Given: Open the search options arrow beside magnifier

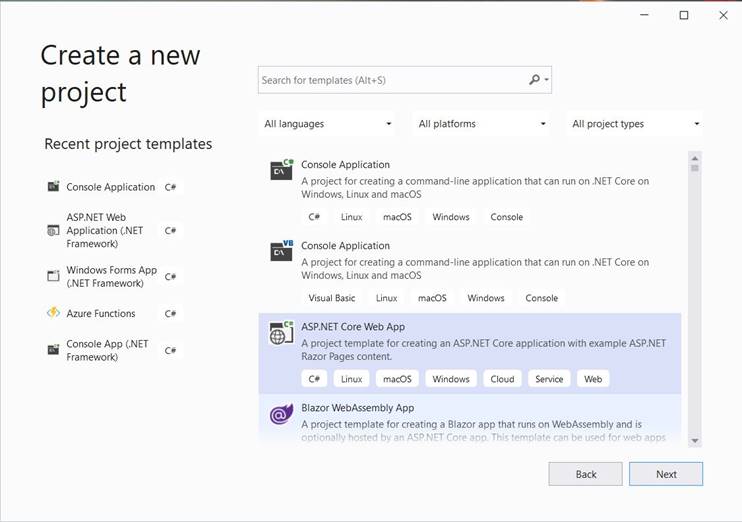Looking at the screenshot, I should click(547, 80).
